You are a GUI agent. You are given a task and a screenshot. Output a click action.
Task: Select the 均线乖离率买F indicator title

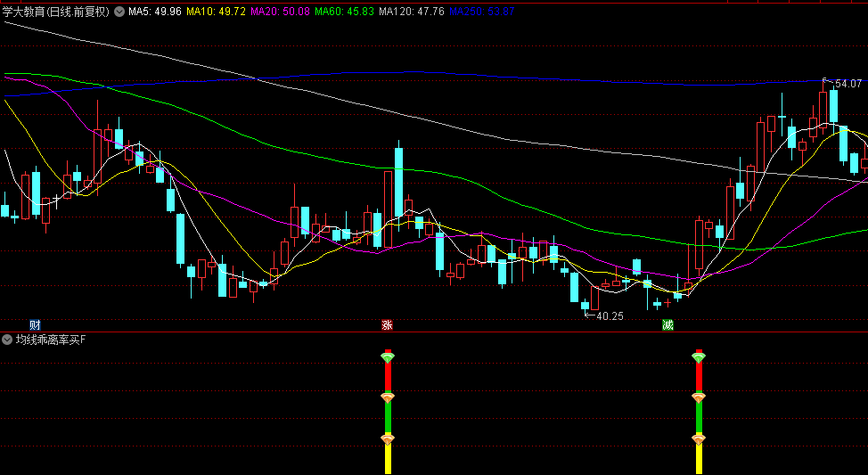click(51, 340)
